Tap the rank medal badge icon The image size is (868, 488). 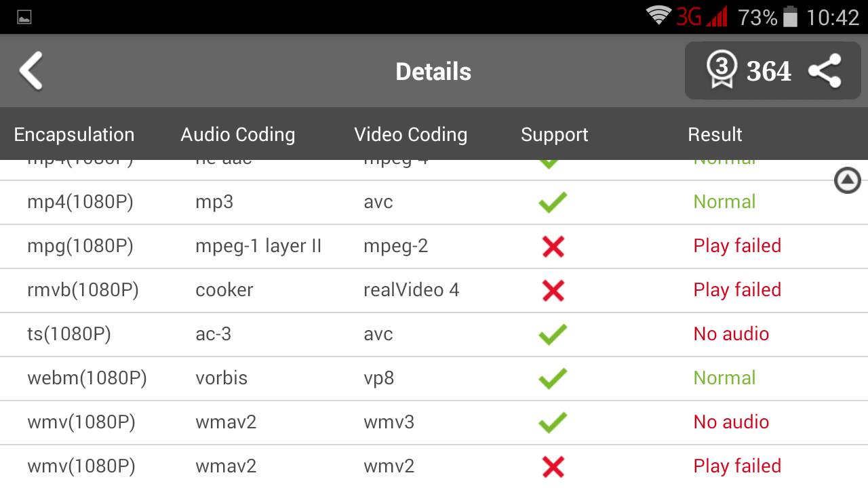(721, 70)
